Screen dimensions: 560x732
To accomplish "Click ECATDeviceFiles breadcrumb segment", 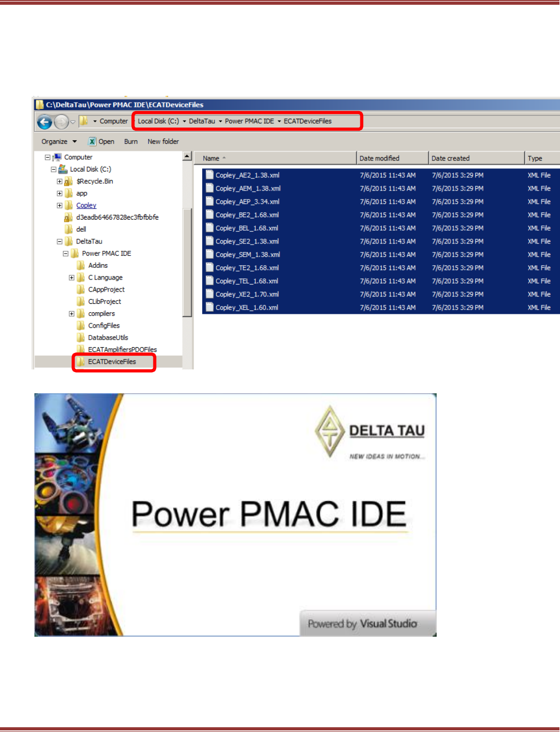I will (x=308, y=121).
